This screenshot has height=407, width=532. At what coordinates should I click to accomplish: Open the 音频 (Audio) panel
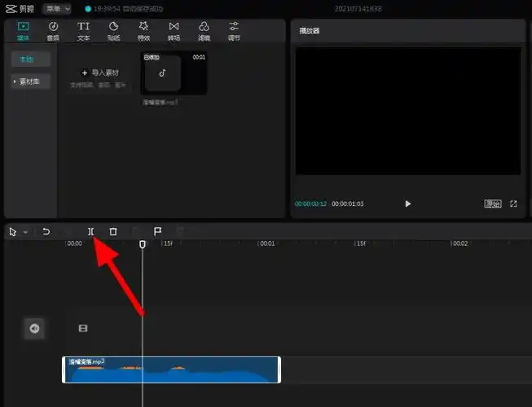(53, 31)
